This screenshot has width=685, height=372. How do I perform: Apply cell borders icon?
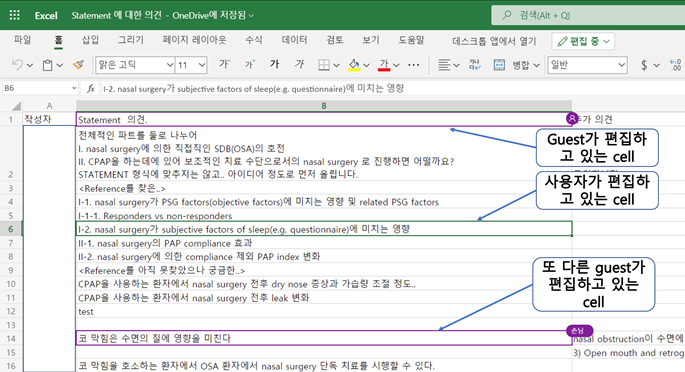click(324, 65)
